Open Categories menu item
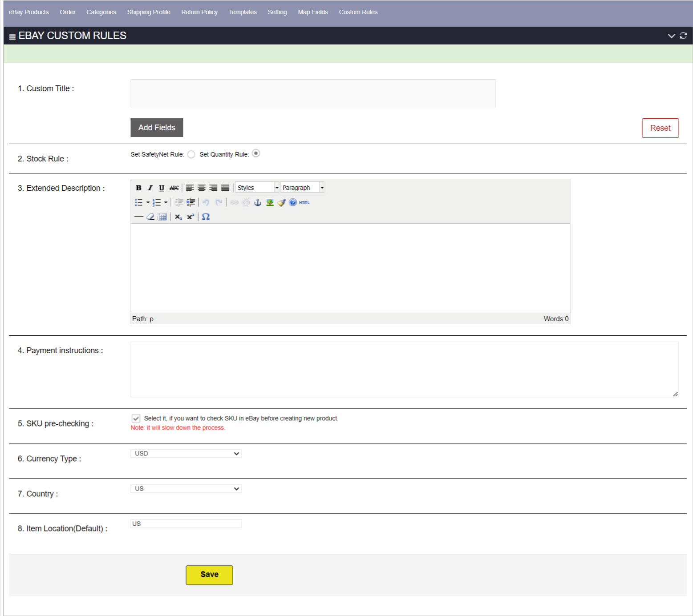693x616 pixels. tap(101, 12)
